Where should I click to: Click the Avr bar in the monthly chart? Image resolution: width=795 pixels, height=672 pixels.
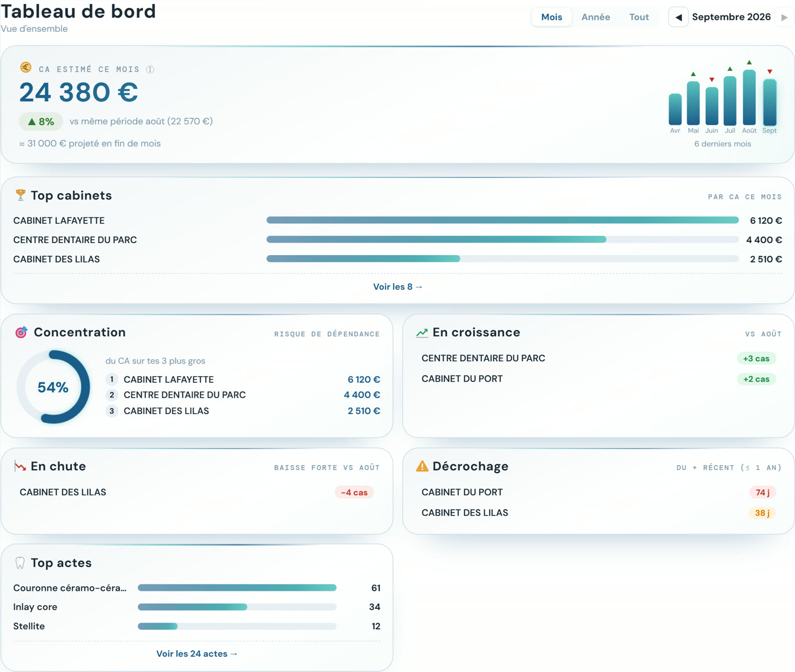click(x=675, y=109)
